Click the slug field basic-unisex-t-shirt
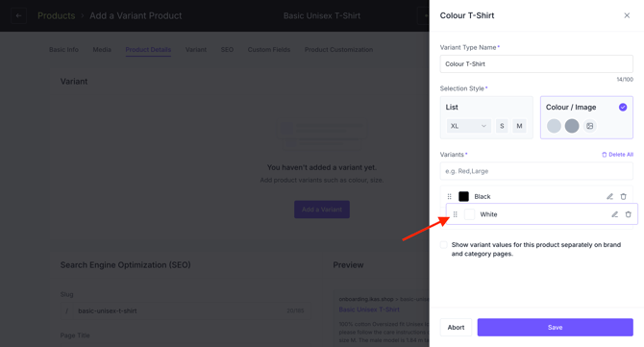This screenshot has height=347, width=644. click(x=186, y=310)
